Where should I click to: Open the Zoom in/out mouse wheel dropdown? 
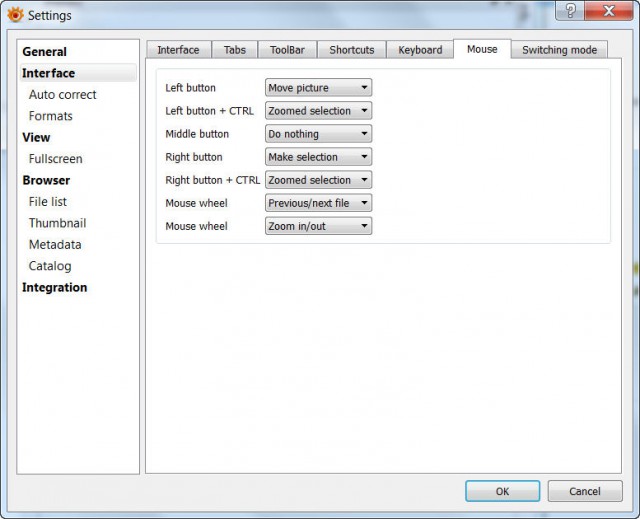pyautogui.click(x=318, y=226)
